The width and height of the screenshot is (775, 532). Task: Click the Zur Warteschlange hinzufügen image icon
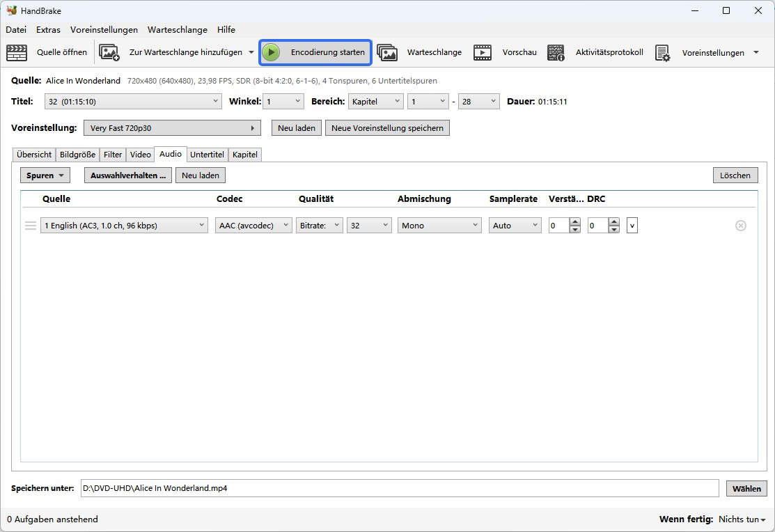(109, 52)
